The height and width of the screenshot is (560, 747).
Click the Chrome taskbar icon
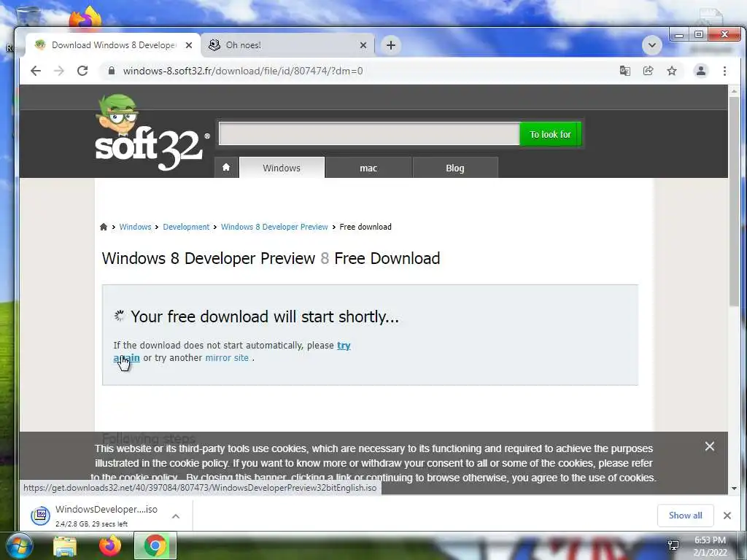point(155,545)
